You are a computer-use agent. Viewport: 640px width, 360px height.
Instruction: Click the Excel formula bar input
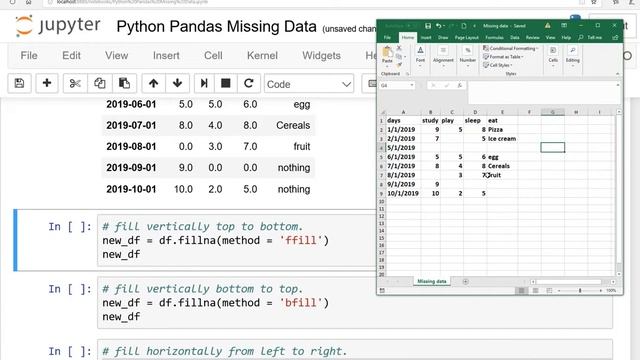[542, 92]
